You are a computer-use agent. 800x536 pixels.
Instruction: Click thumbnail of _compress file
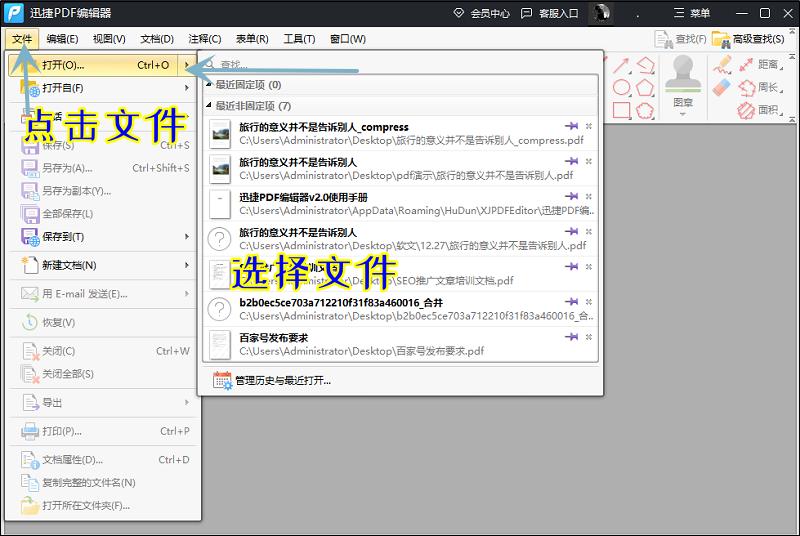tap(220, 134)
